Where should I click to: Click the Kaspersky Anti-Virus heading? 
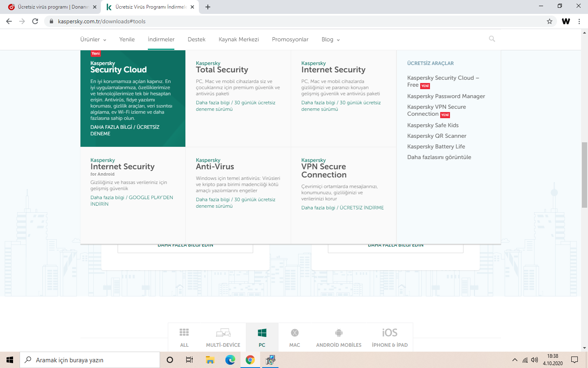coord(215,164)
